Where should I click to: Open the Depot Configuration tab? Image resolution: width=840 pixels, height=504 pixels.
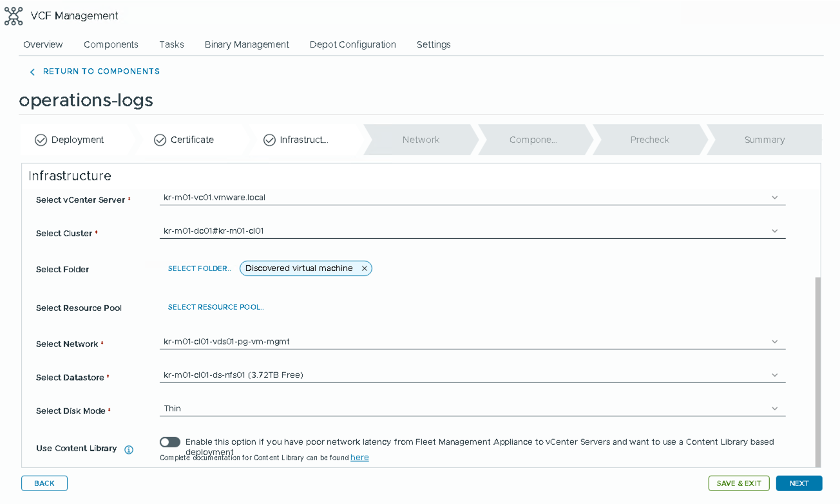tap(352, 44)
